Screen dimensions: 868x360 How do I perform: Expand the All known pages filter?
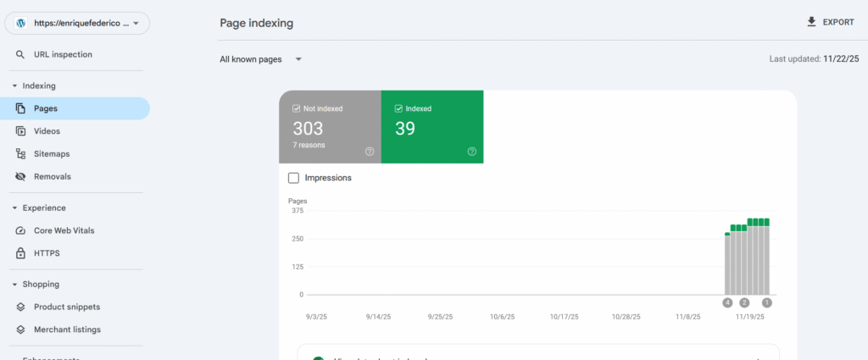(x=261, y=59)
